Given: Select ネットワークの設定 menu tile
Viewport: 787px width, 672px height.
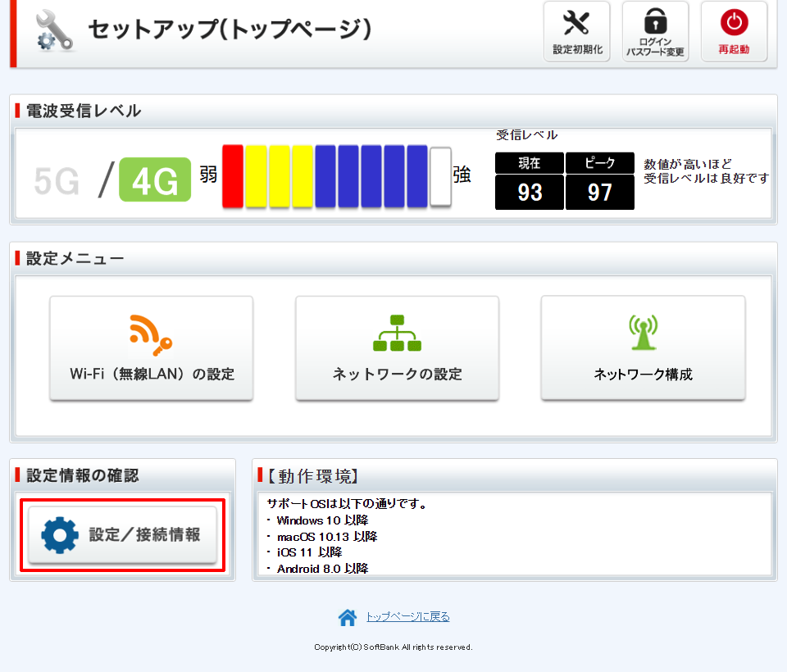Looking at the screenshot, I should (397, 348).
